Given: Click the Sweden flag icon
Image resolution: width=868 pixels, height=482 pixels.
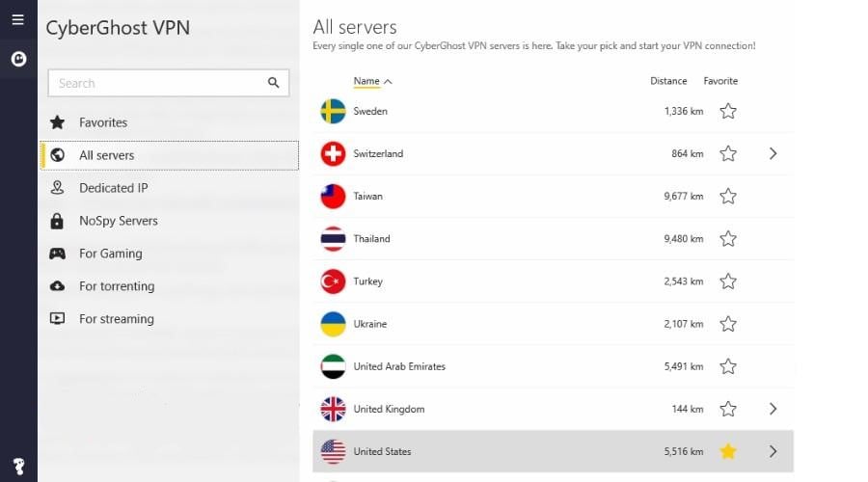Looking at the screenshot, I should point(333,111).
